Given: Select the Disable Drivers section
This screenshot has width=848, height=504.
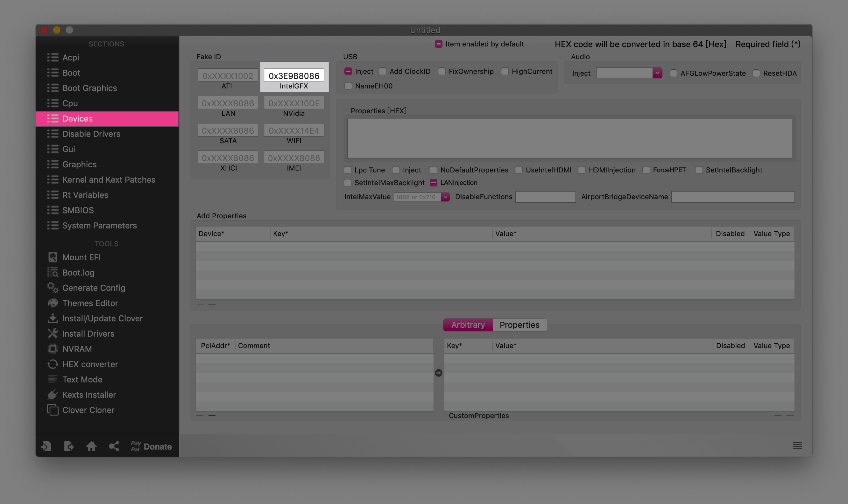Looking at the screenshot, I should click(107, 134).
